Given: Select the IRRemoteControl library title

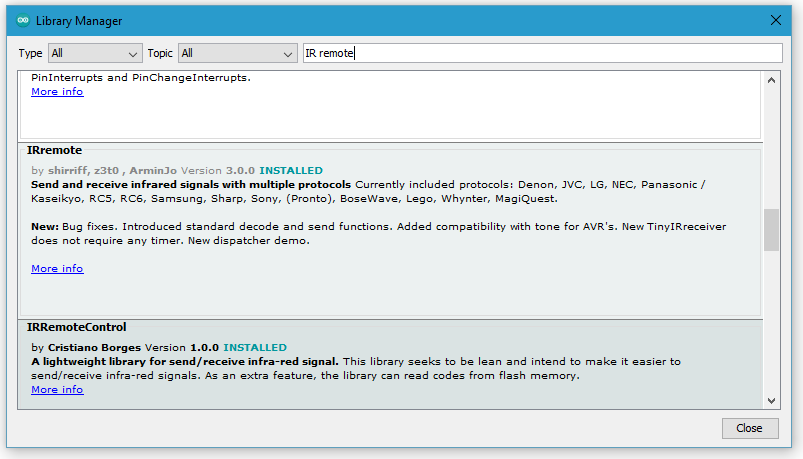Looking at the screenshot, I should tap(76, 327).
